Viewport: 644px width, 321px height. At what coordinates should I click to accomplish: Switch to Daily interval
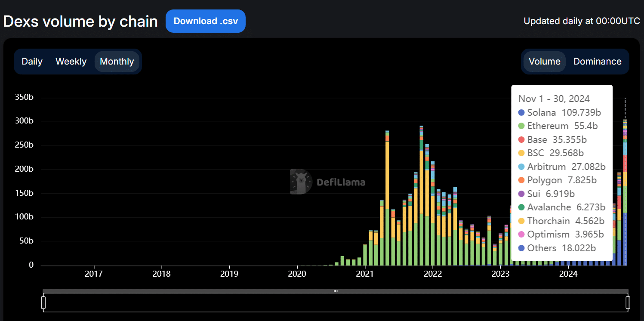tap(32, 62)
